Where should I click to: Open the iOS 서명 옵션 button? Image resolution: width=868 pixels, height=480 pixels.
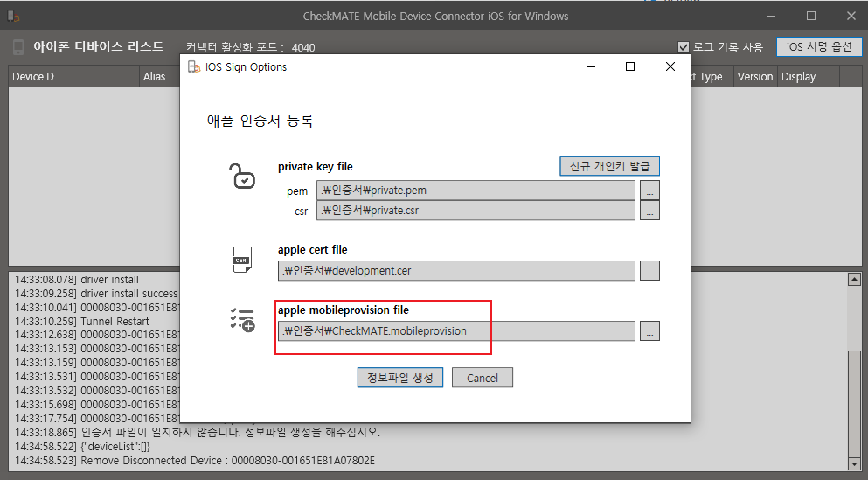[819, 47]
